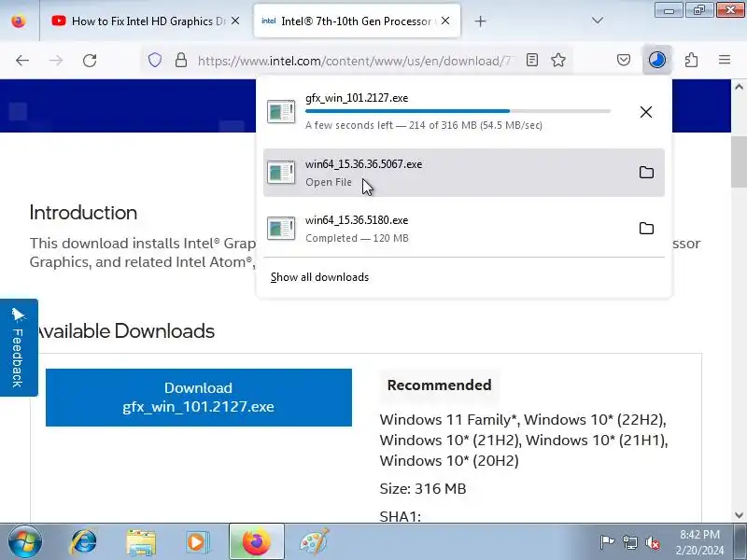Click the padlock site security icon
The width and height of the screenshot is (747, 560).
tap(181, 60)
